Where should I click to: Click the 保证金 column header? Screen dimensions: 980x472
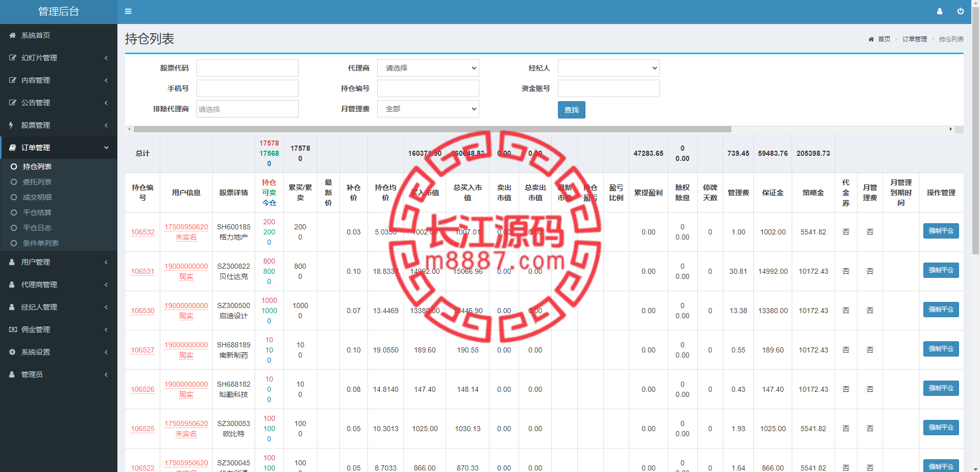tap(773, 193)
